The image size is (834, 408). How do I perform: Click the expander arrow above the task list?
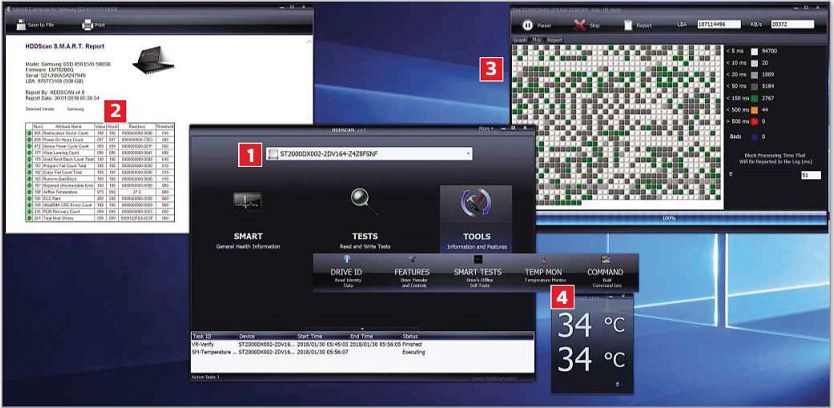(x=362, y=329)
